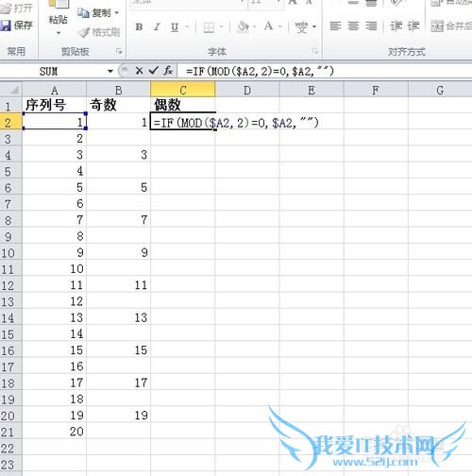Confirm the formula with the check mark

pos(153,71)
